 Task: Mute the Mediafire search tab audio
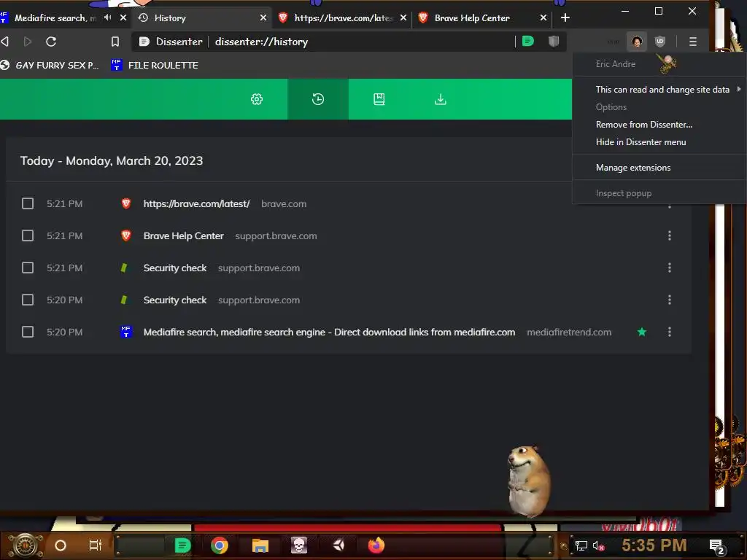click(x=108, y=17)
